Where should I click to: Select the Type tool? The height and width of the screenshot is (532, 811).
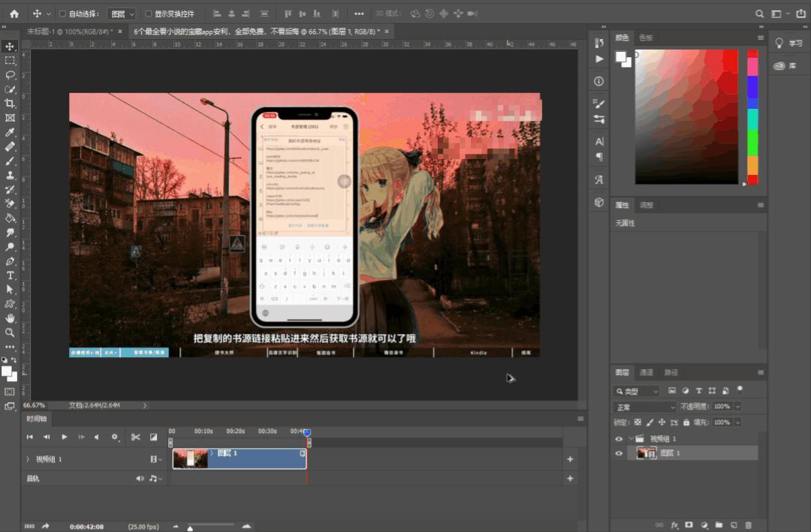(x=10, y=275)
